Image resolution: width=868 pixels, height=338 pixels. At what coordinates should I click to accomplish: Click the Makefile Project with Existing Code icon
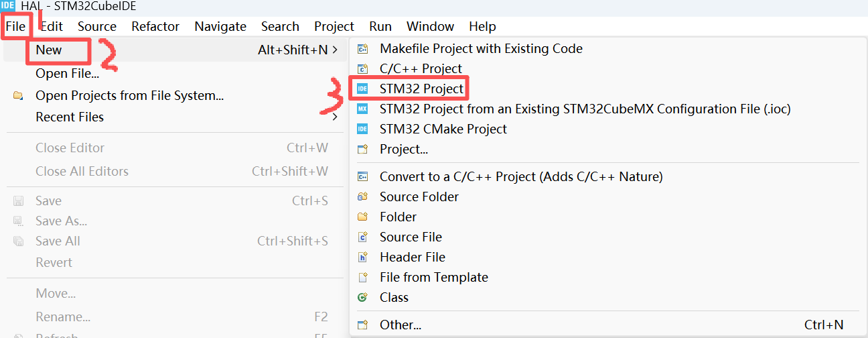click(363, 48)
